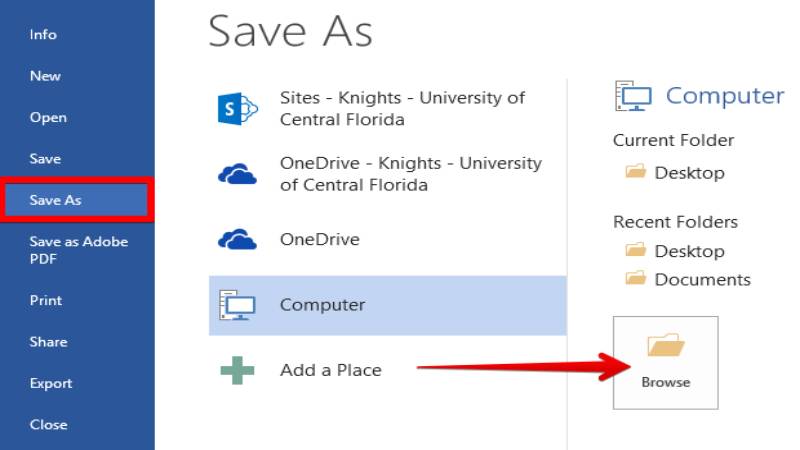Click the Computer icon in places list
800x450 pixels.
coord(238,305)
